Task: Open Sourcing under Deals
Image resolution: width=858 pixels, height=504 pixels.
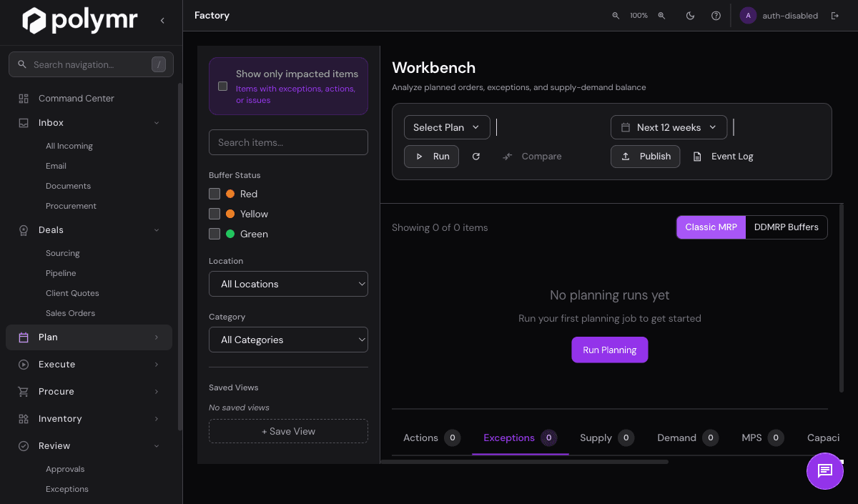Action: pos(63,253)
